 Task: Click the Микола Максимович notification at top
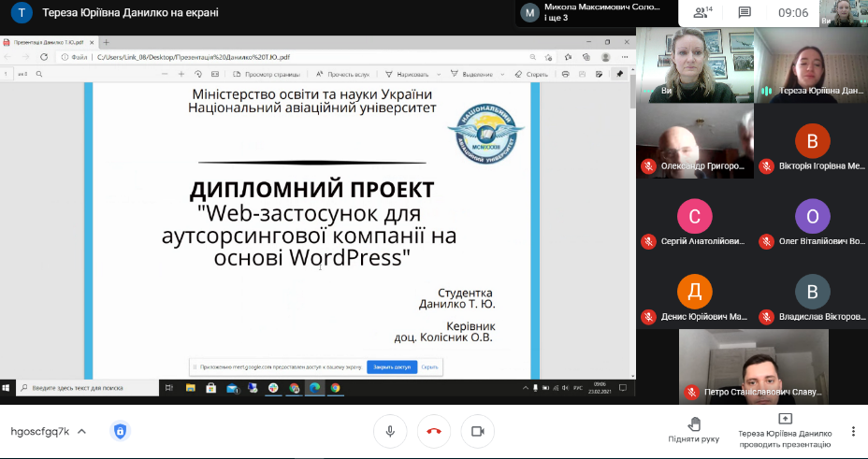pos(597,13)
